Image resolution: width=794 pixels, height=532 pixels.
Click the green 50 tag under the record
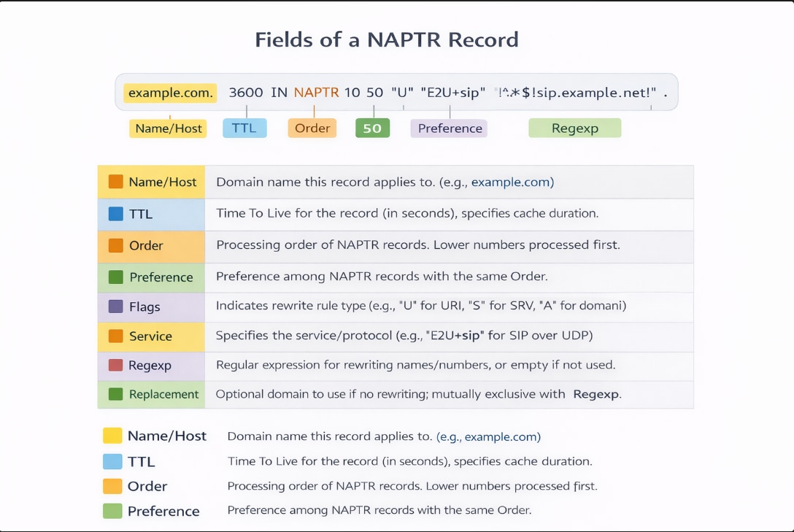point(372,128)
